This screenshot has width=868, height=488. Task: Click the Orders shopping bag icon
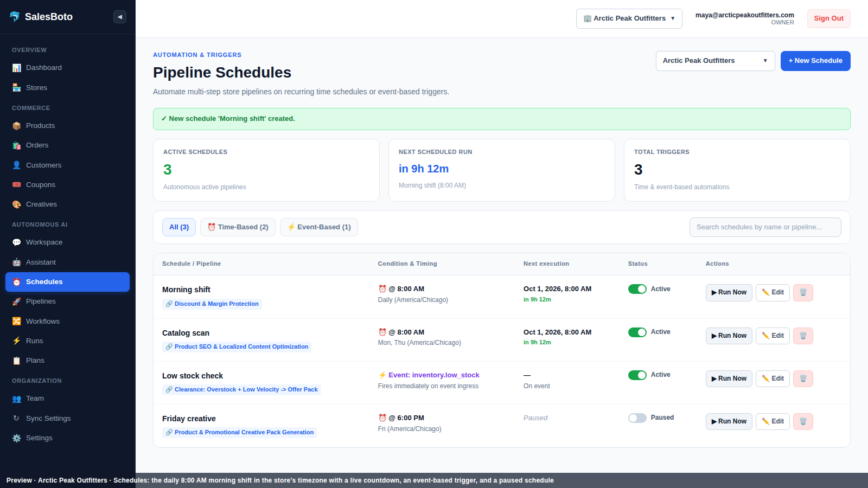17,145
